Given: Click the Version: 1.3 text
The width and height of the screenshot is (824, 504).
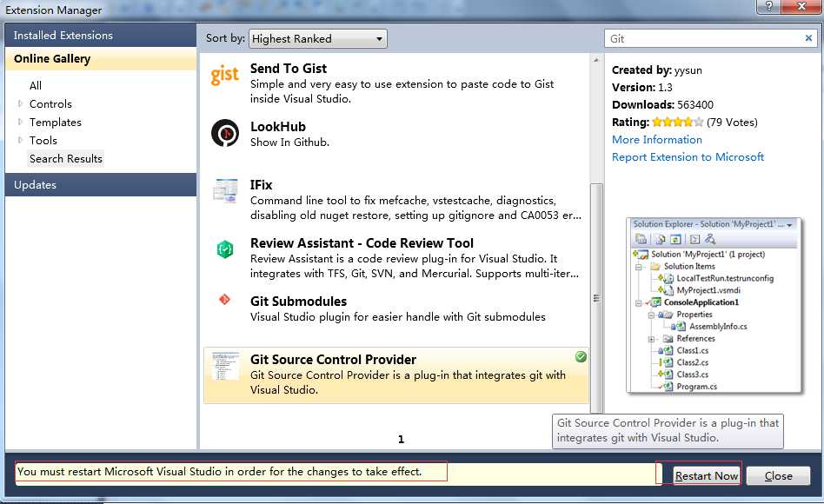Looking at the screenshot, I should coord(642,87).
